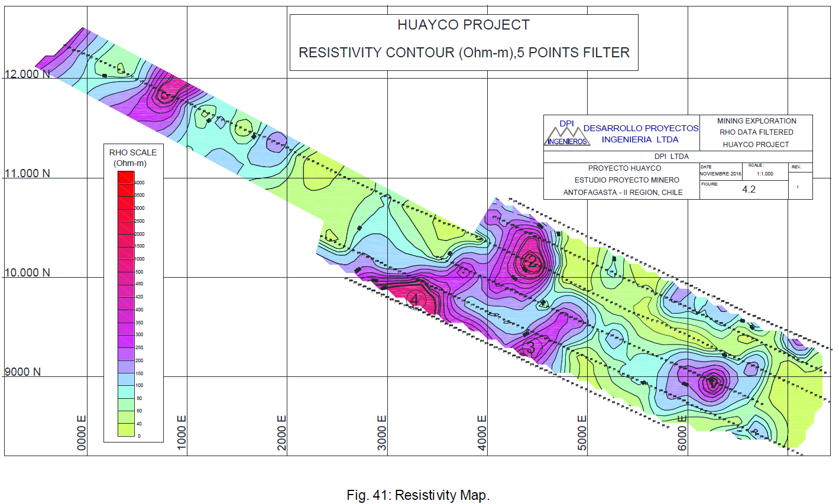Click the '9000 N' axis label
The image size is (839, 504).
[x=23, y=372]
